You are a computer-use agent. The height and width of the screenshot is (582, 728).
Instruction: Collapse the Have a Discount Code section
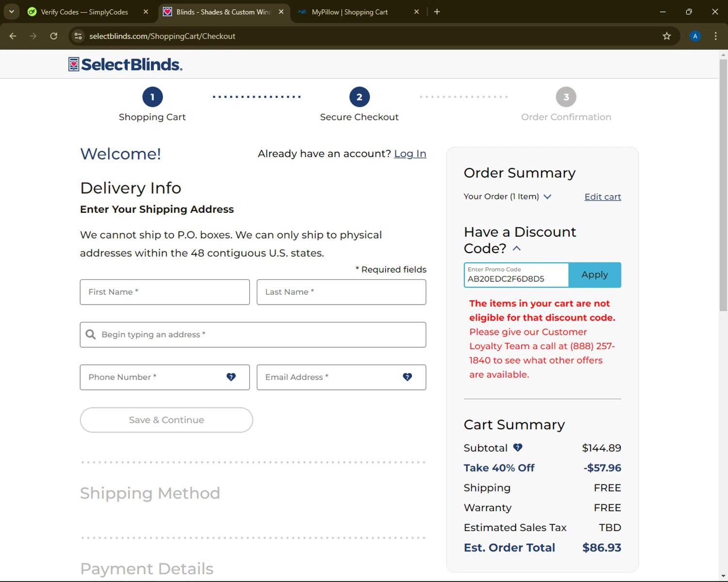click(x=517, y=248)
